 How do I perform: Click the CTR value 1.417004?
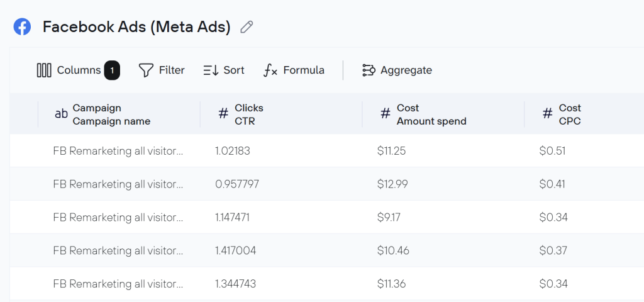(235, 250)
